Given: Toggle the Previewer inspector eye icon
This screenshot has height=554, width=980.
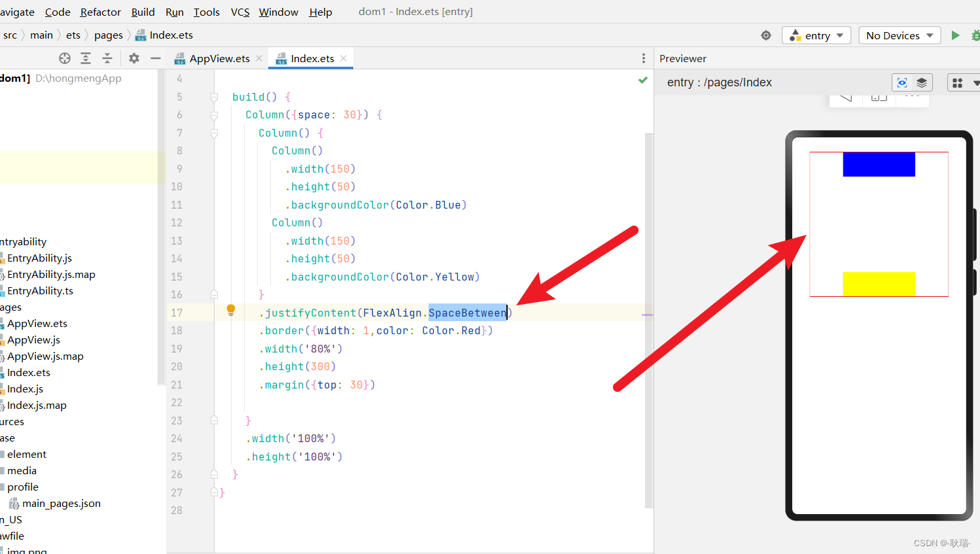Looking at the screenshot, I should [x=902, y=82].
